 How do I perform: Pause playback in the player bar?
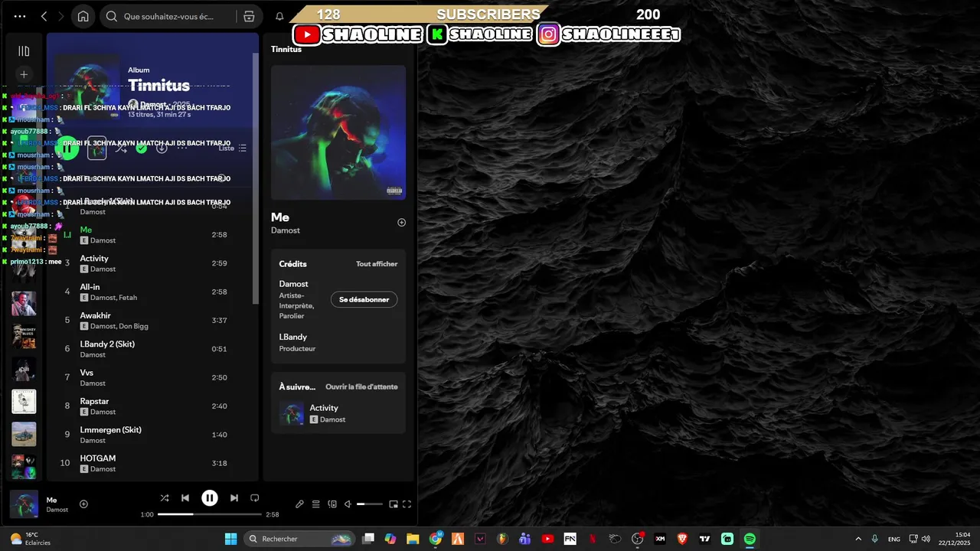point(210,497)
